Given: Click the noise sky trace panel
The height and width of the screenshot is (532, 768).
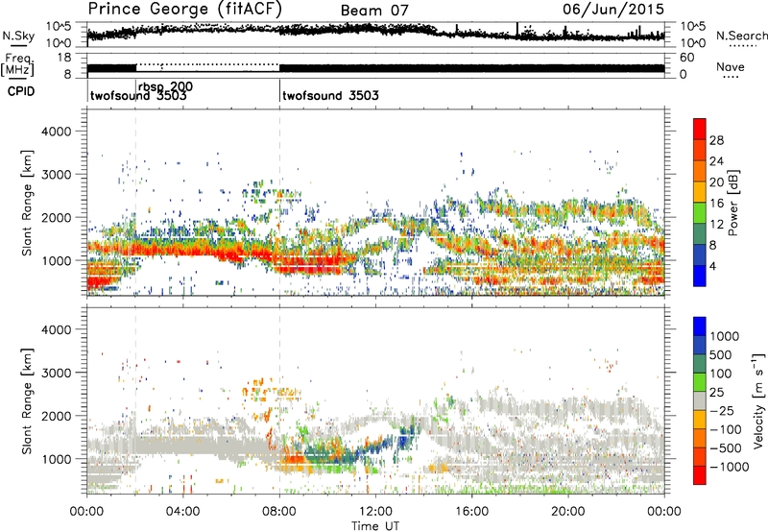Looking at the screenshot, I should pyautogui.click(x=375, y=35).
